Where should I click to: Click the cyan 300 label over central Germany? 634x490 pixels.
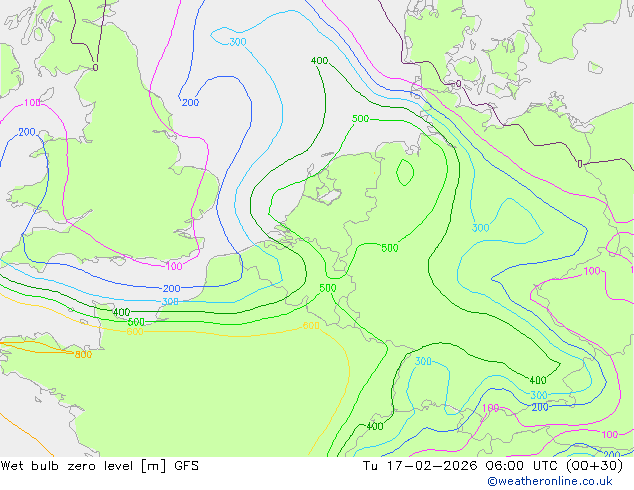pos(481,228)
